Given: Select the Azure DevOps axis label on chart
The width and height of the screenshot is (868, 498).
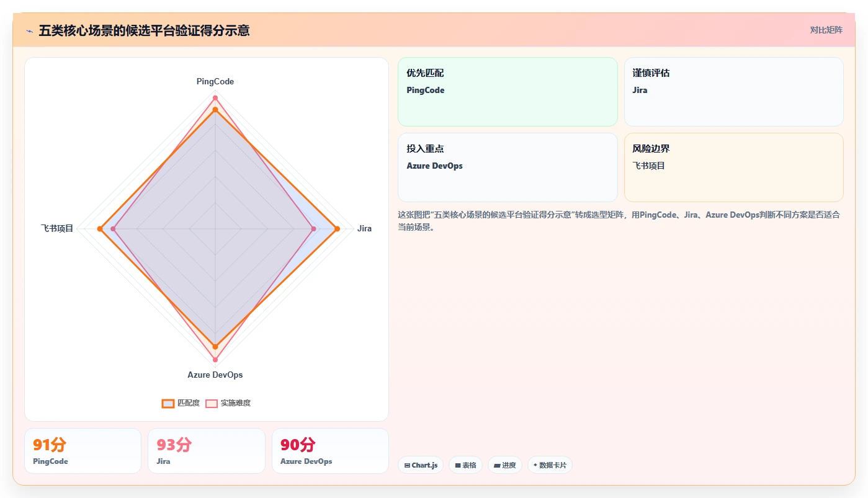Looking at the screenshot, I should pyautogui.click(x=215, y=375).
